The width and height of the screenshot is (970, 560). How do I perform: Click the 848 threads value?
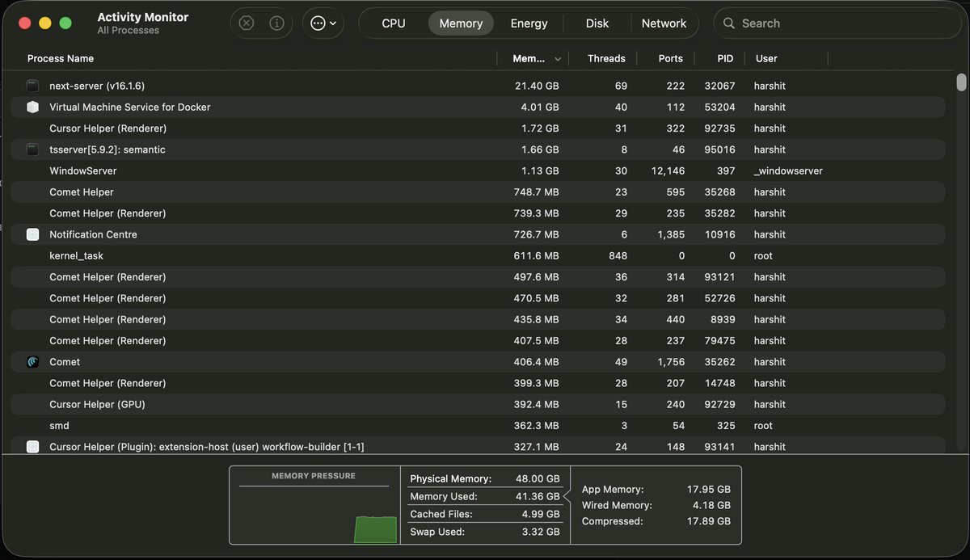tap(618, 255)
